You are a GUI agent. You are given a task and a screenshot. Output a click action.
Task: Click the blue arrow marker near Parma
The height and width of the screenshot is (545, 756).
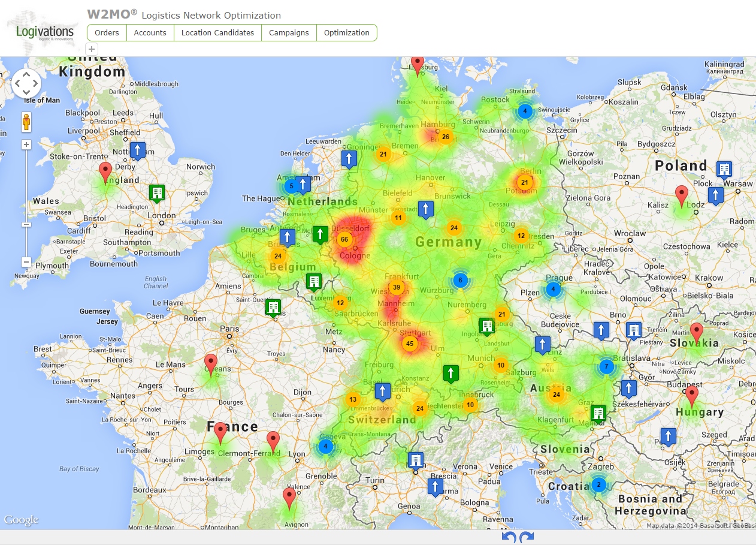coord(436,486)
